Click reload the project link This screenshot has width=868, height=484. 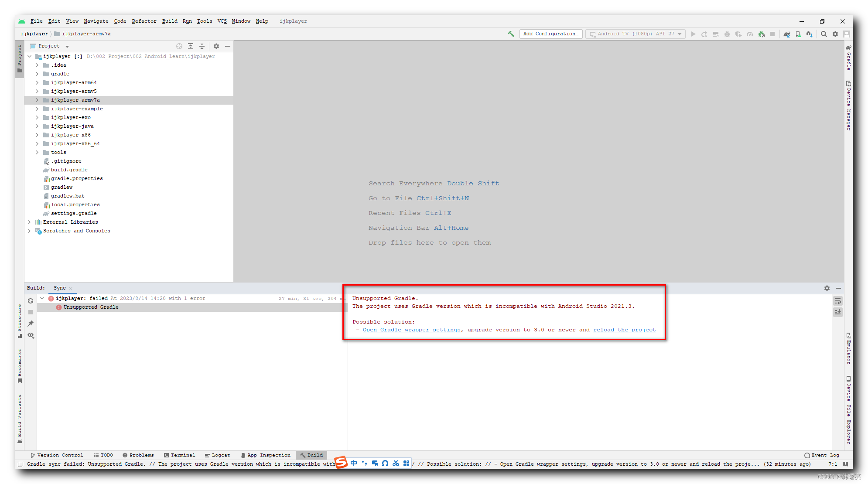(x=624, y=330)
